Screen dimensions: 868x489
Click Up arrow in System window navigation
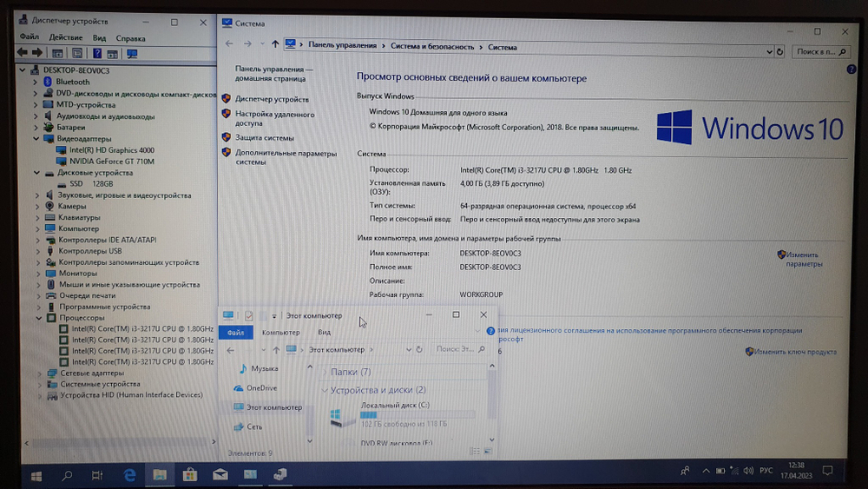click(275, 43)
